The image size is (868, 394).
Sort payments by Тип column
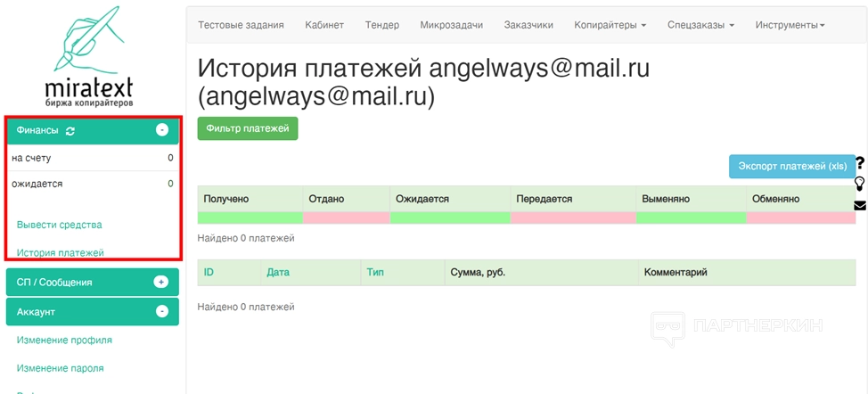tap(375, 272)
